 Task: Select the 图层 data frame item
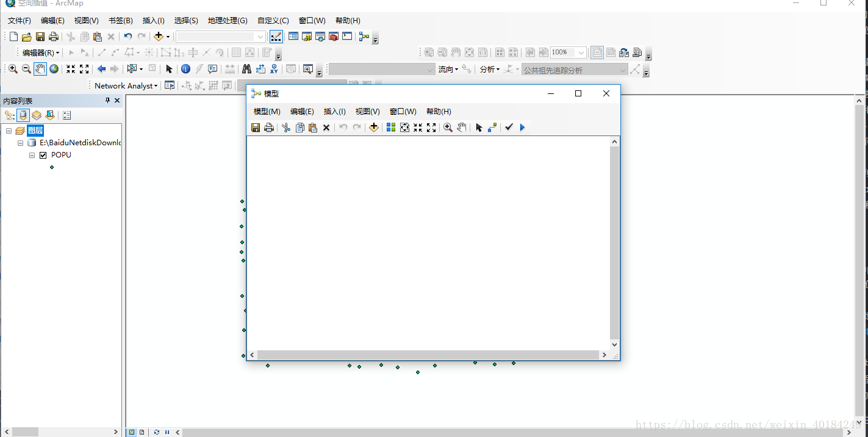[35, 131]
